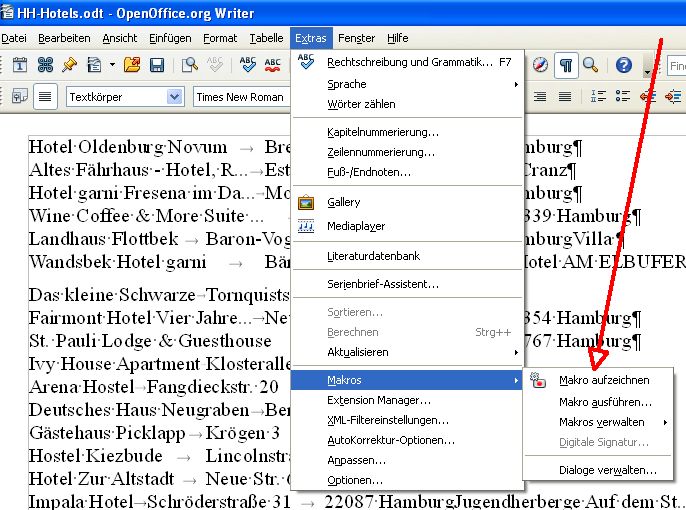Open the Einfügen menu
Screen dimensions: 686x510
click(x=170, y=38)
